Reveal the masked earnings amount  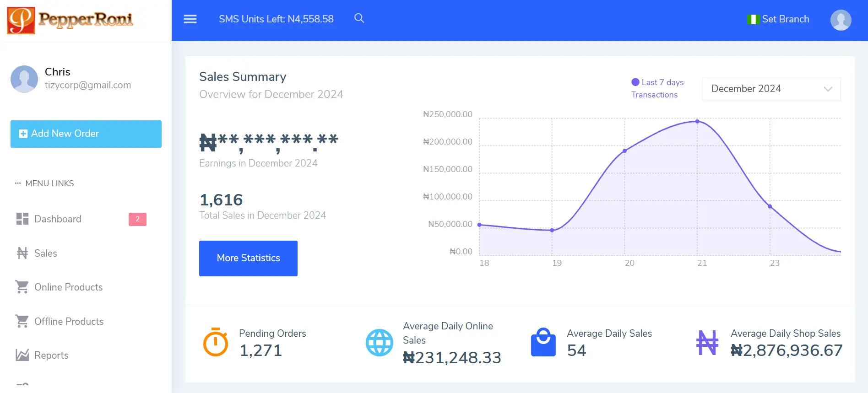point(269,142)
